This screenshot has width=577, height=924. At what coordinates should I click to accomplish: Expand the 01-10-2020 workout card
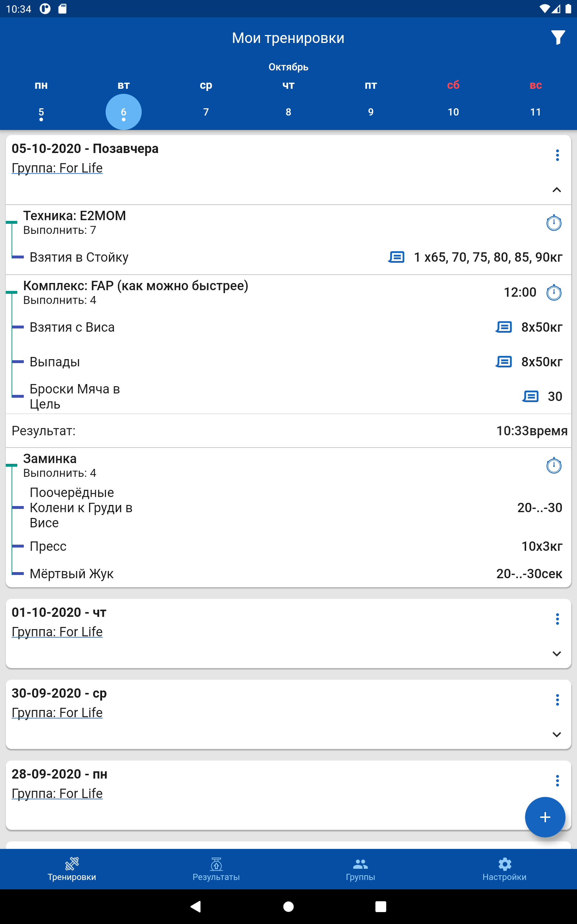[556, 654]
